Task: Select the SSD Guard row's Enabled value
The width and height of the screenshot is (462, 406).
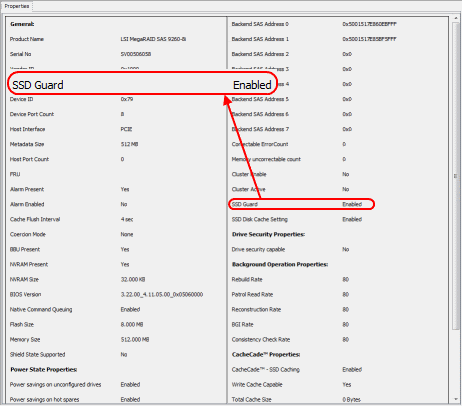Action: [x=352, y=204]
